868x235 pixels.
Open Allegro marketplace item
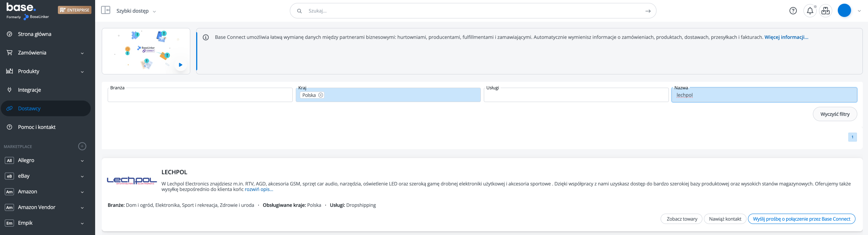(x=26, y=160)
